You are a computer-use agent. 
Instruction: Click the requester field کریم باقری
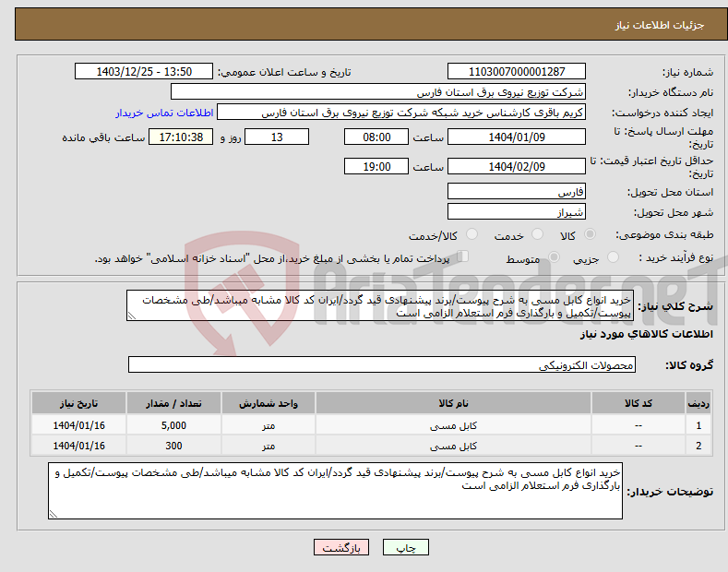[401, 113]
